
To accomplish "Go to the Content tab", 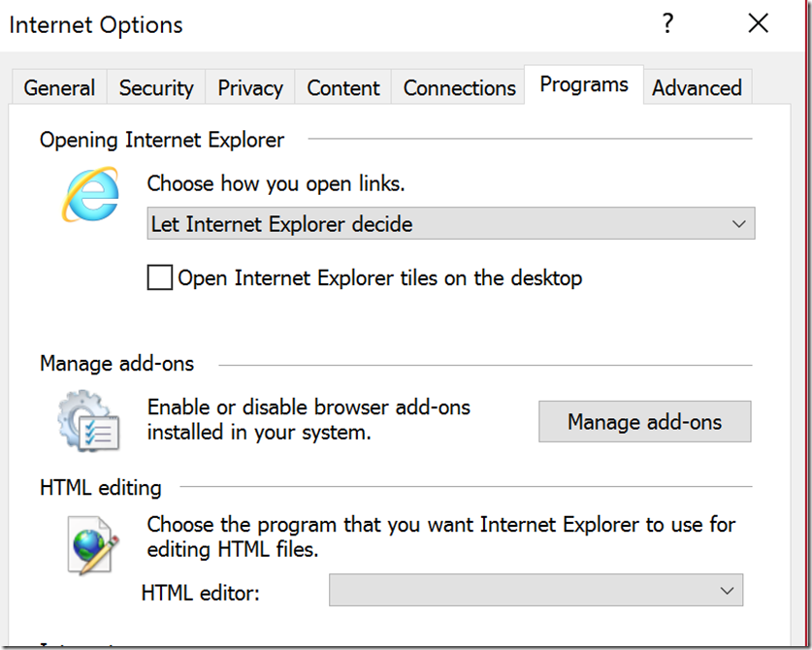I will coord(342,87).
